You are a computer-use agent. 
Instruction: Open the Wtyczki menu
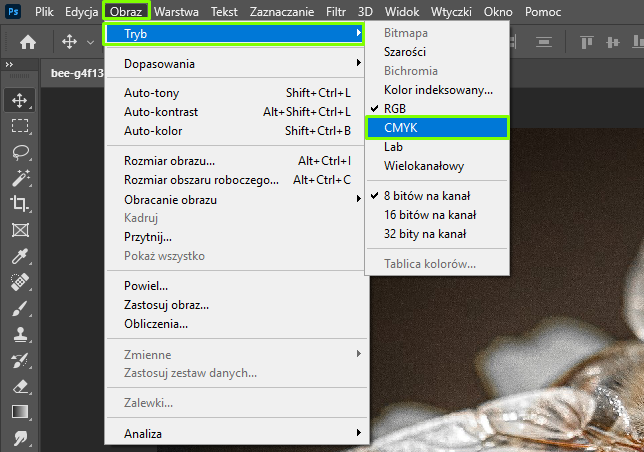451,12
